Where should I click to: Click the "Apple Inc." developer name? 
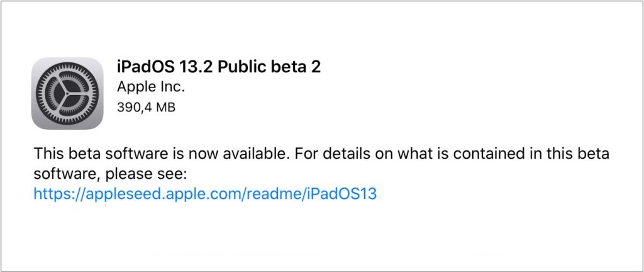click(x=151, y=88)
